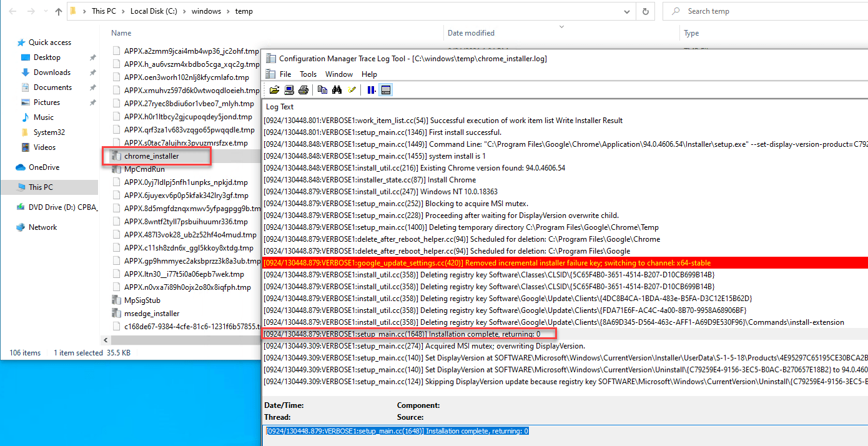Open the address bar dropdown
The width and height of the screenshot is (868, 446).
(626, 11)
